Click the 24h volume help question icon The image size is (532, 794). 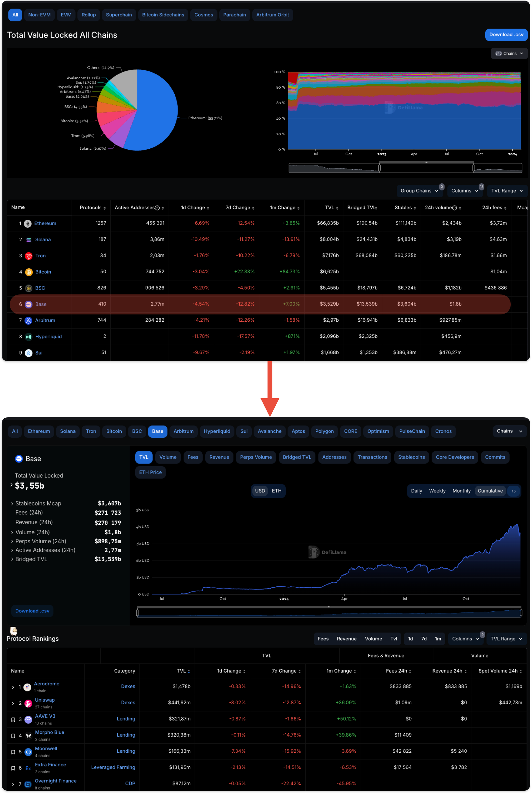[454, 208]
